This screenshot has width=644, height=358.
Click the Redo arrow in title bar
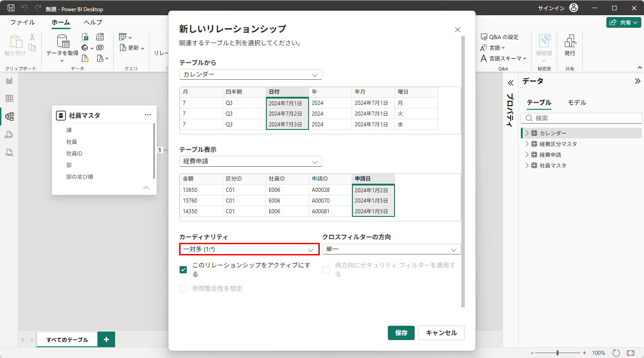pyautogui.click(x=38, y=8)
